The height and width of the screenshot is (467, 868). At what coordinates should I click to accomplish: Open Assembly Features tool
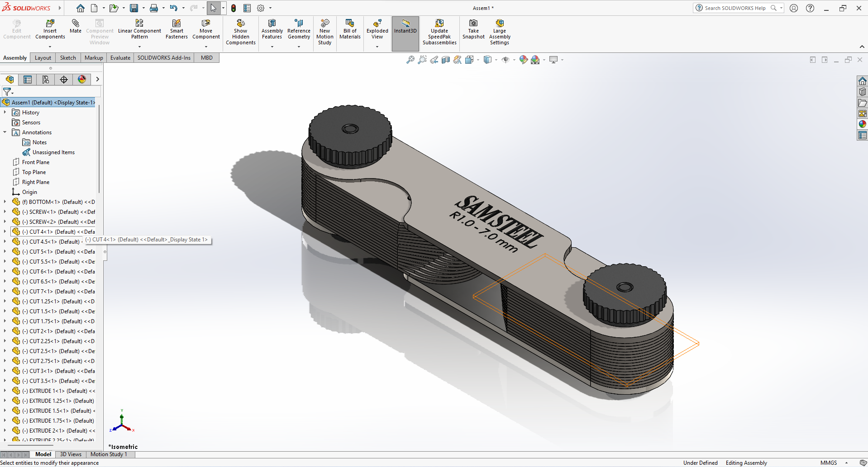(x=272, y=29)
